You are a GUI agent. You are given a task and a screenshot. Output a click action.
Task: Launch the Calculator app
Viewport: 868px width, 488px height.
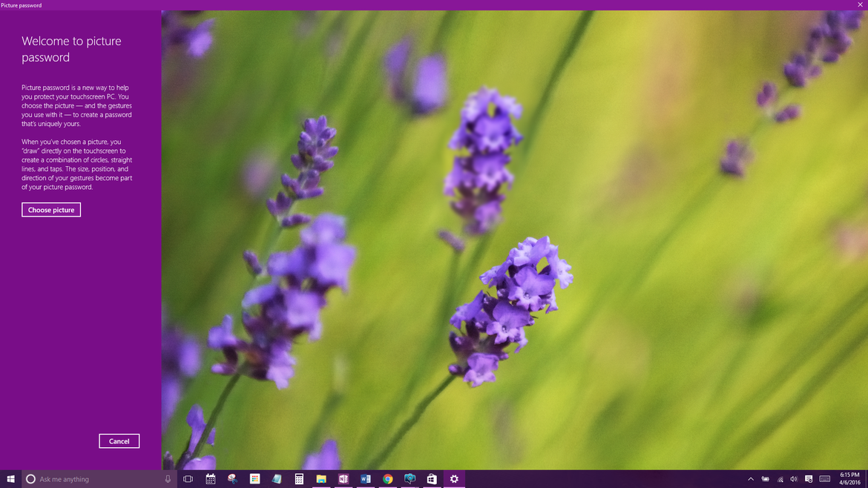(x=298, y=479)
